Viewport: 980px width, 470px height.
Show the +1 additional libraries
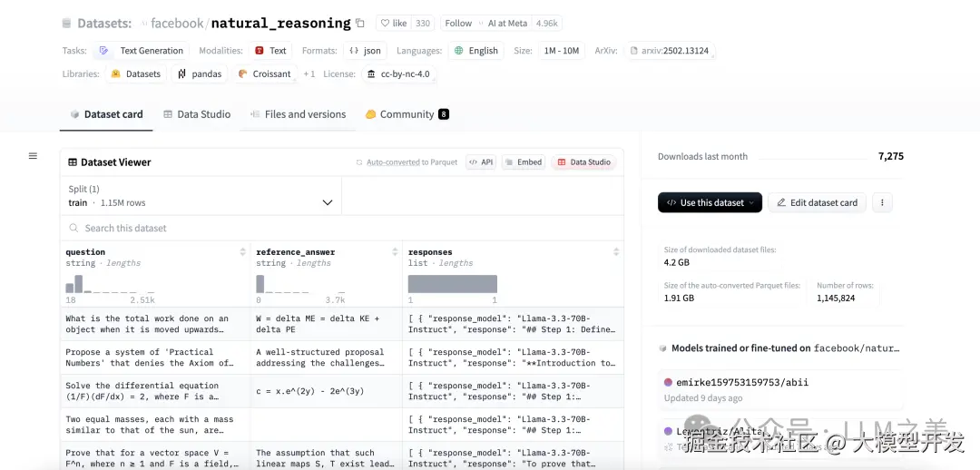pos(309,73)
